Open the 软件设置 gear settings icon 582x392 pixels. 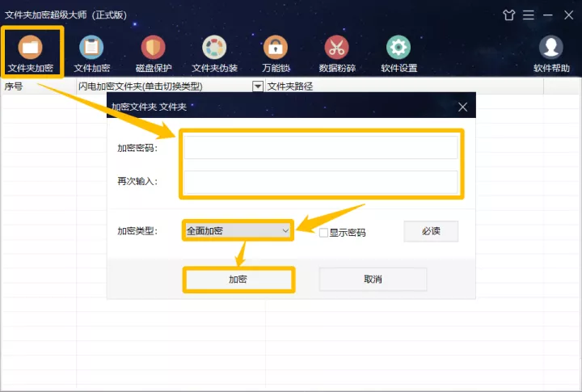click(399, 53)
